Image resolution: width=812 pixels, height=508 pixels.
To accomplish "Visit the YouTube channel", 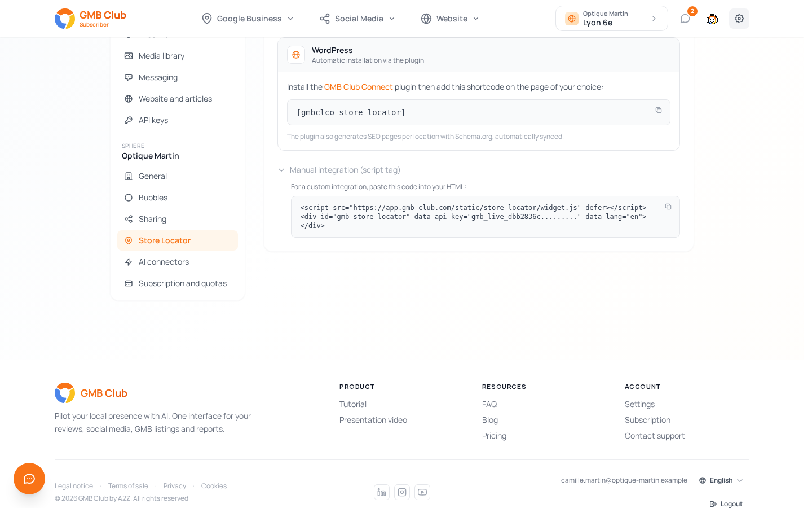I will click(x=422, y=492).
